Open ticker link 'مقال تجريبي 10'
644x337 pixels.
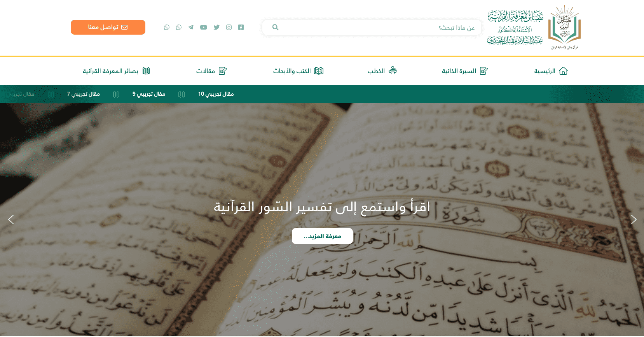216,94
